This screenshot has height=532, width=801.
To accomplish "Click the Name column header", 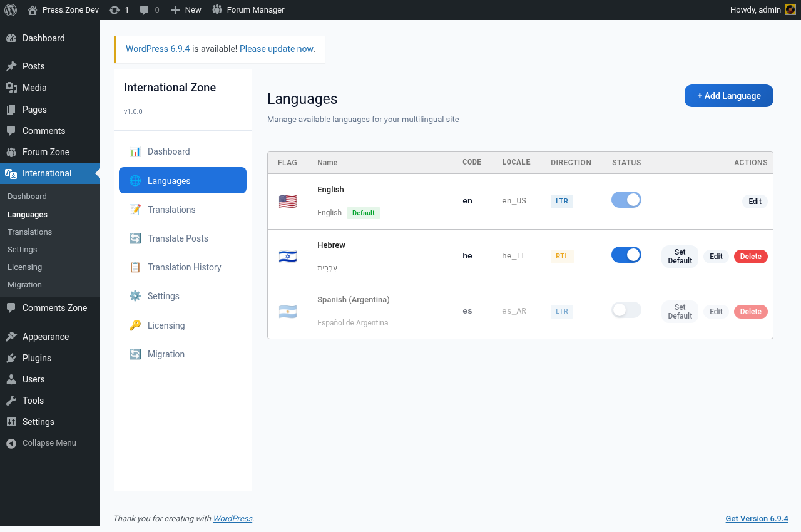I will [x=327, y=163].
